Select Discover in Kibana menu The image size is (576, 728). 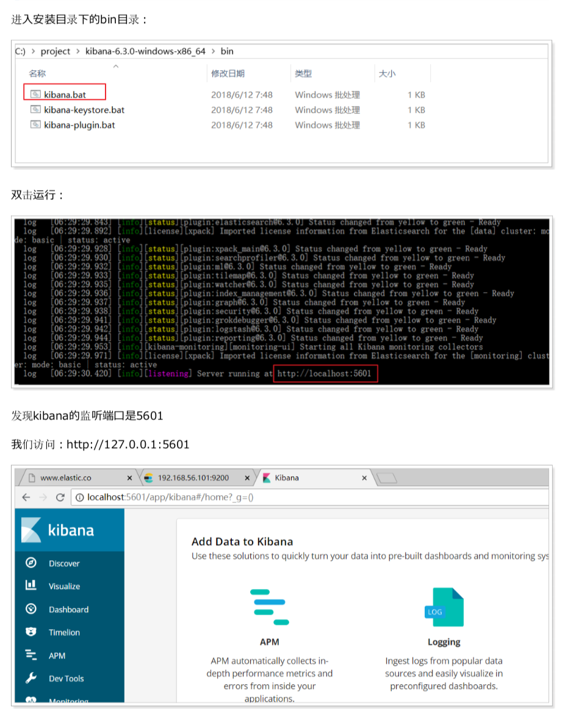64,563
